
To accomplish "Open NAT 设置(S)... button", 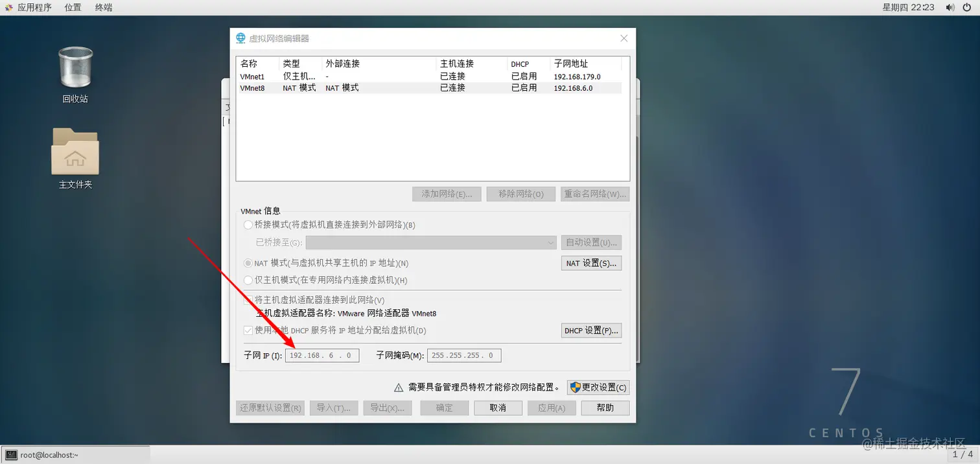I will point(591,263).
